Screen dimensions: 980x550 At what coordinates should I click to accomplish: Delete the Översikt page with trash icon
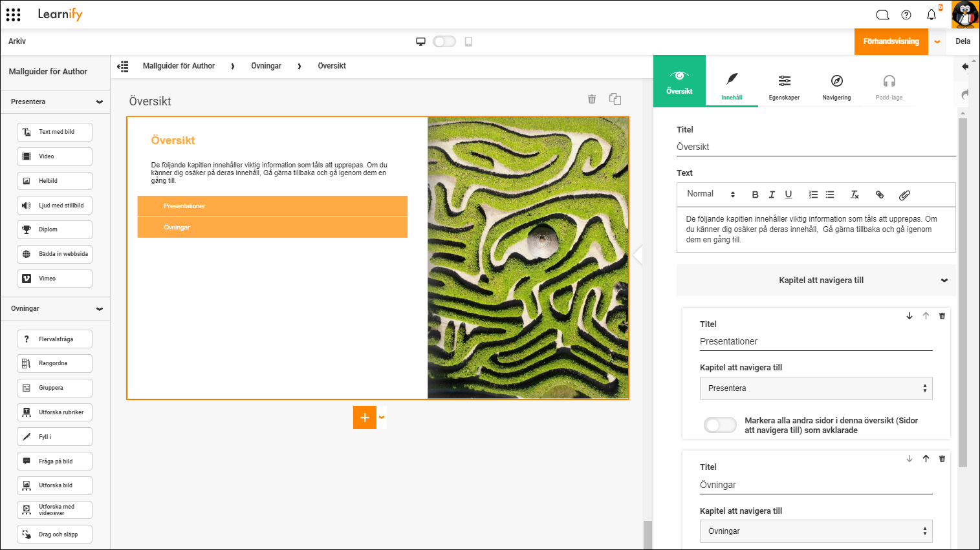(591, 99)
